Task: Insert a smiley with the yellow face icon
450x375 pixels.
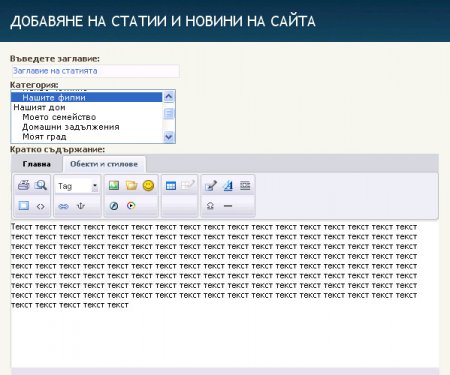Action: pyautogui.click(x=148, y=185)
